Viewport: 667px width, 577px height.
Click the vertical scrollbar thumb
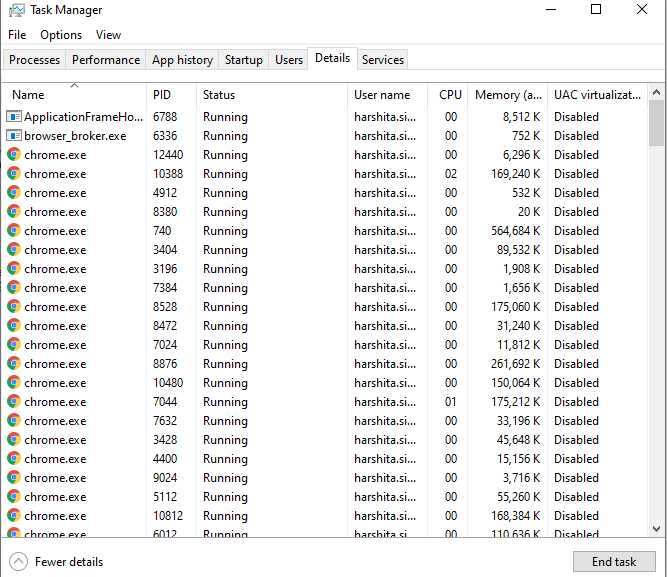pos(656,123)
